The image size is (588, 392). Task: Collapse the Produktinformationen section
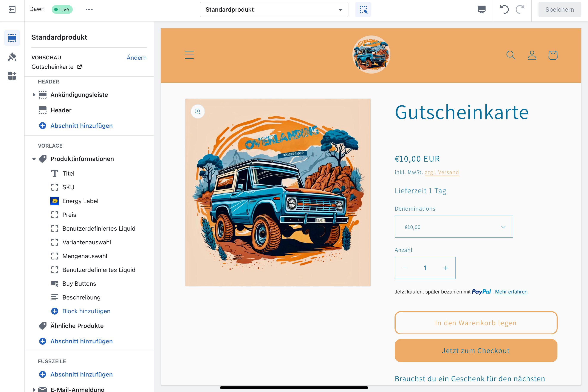coord(34,159)
